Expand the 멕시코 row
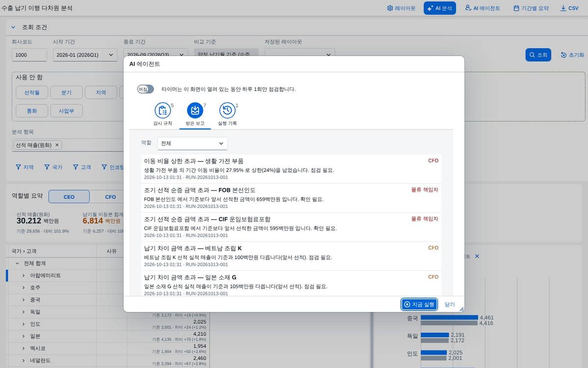The height and width of the screenshot is (368, 588). (x=24, y=348)
